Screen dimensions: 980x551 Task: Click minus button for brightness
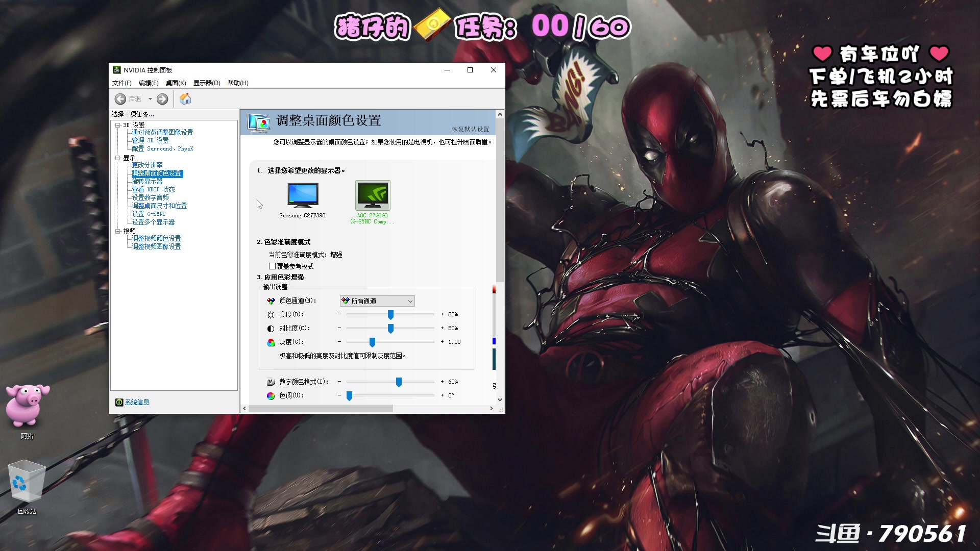(x=339, y=314)
